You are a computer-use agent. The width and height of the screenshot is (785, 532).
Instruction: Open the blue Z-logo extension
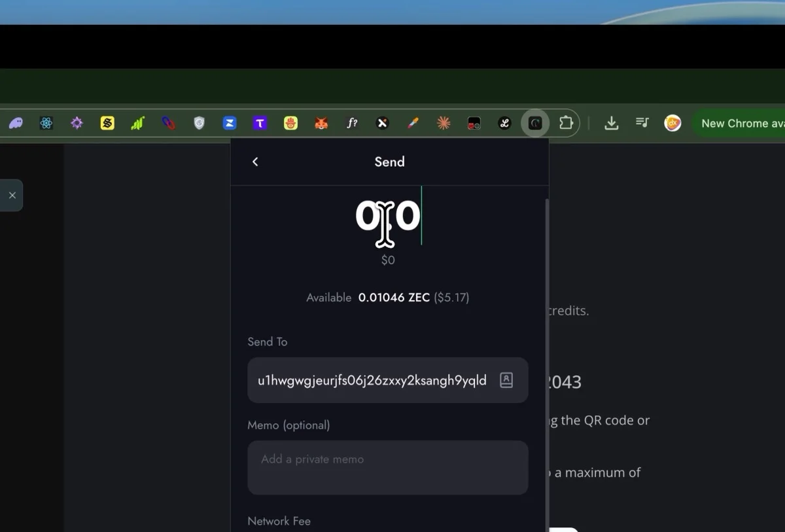click(230, 123)
